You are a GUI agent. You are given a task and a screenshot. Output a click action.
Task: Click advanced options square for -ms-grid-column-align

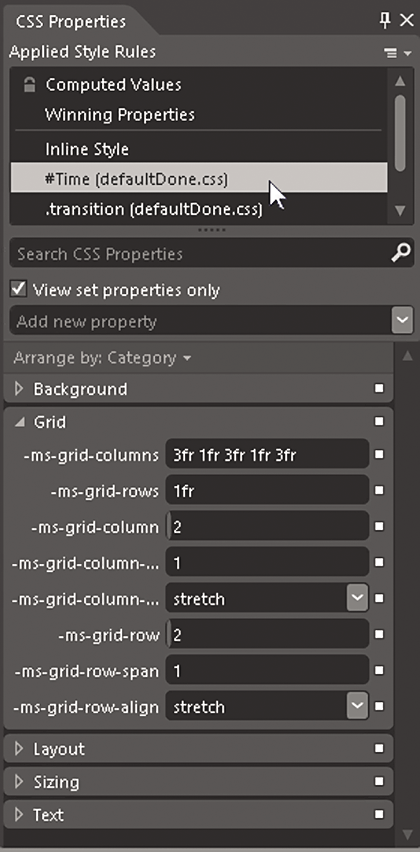point(379,598)
